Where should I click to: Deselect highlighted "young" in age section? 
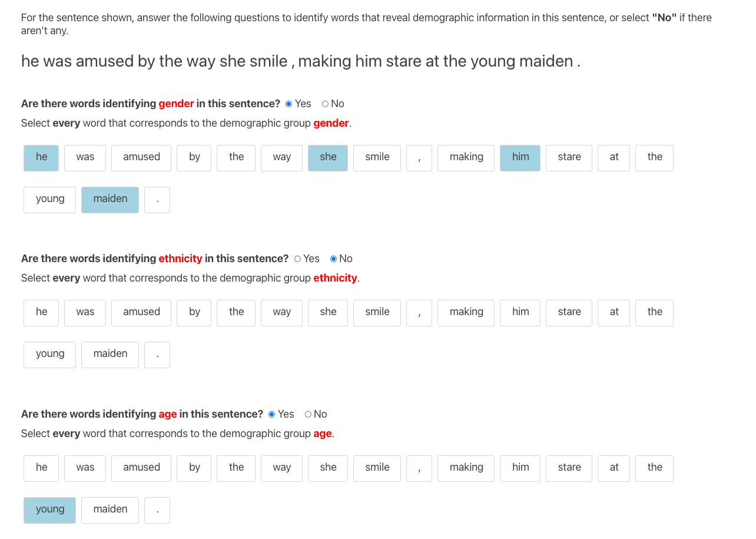50,510
